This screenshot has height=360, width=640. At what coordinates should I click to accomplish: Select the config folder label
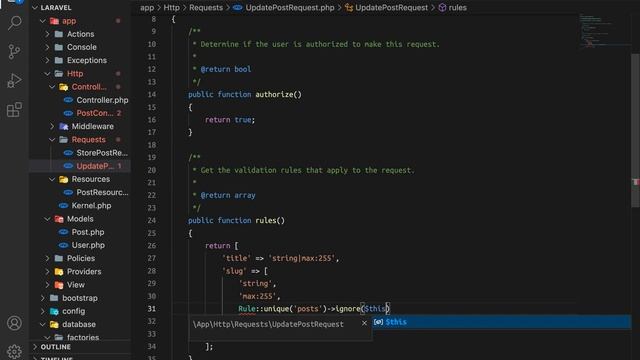[73, 311]
